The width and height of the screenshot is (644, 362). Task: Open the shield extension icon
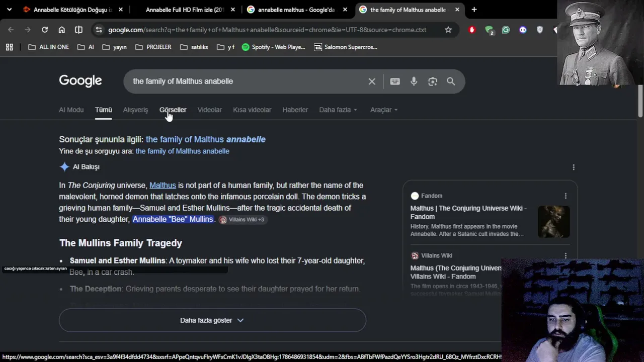click(540, 30)
